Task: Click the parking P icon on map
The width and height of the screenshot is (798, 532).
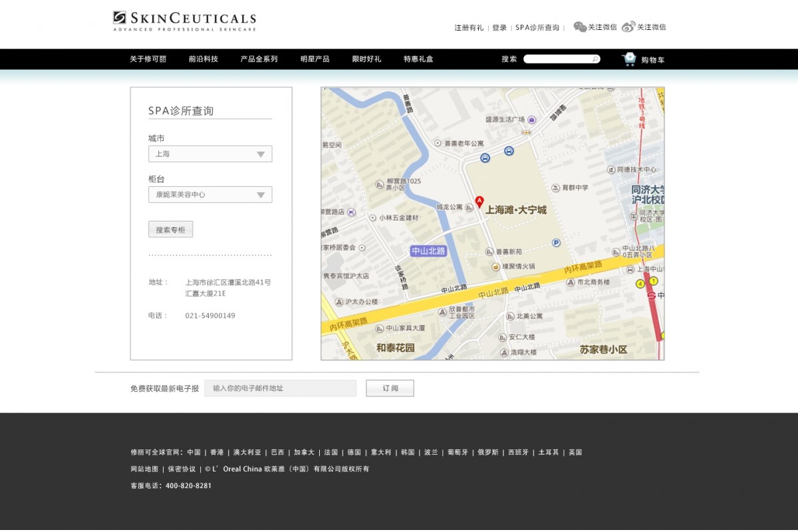Action: click(x=556, y=243)
